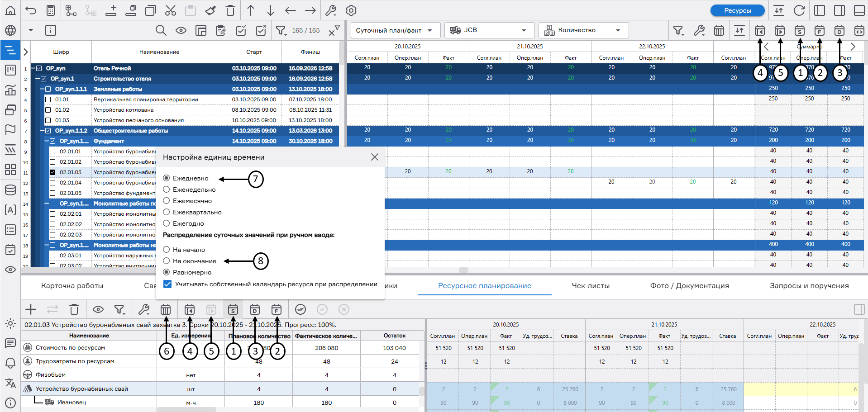Viewport: 868px width, 412px height.
Task: Close the Настройка единиц времени dialog
Action: (x=375, y=157)
